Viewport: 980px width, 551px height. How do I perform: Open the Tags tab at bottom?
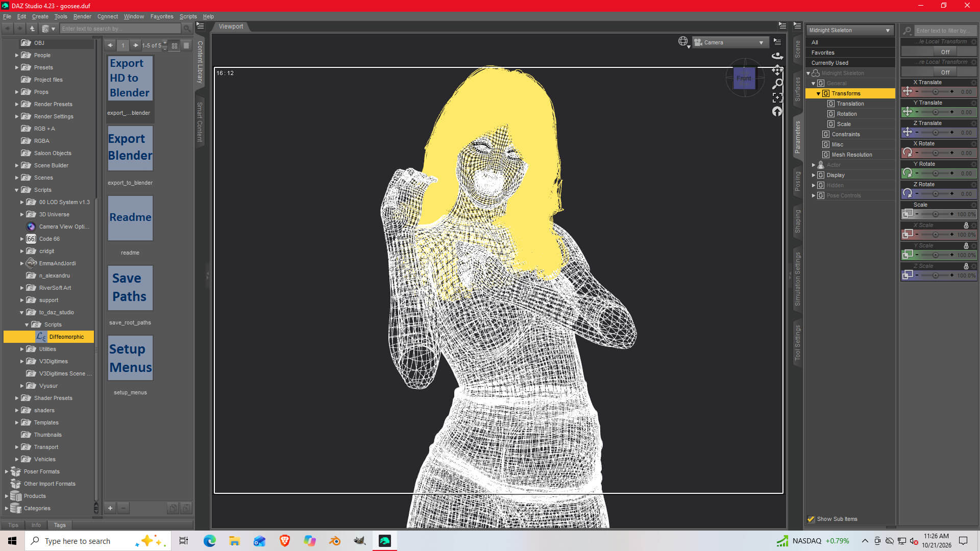point(60,525)
